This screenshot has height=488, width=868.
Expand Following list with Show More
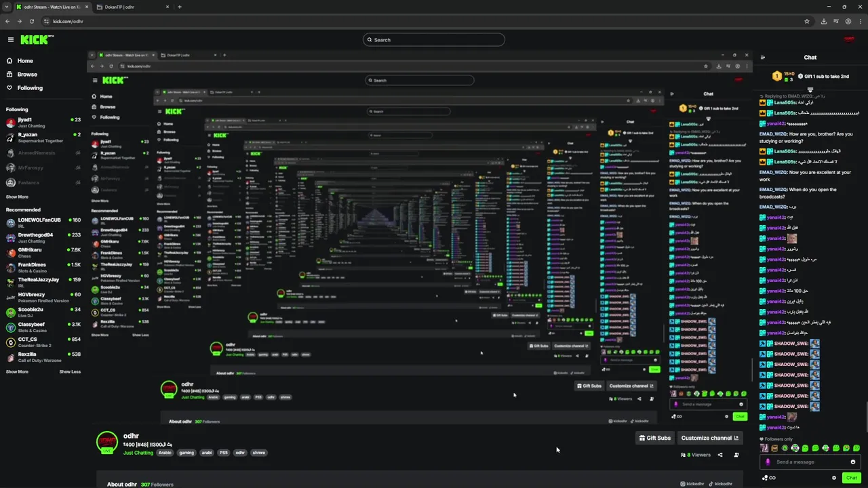pyautogui.click(x=17, y=197)
